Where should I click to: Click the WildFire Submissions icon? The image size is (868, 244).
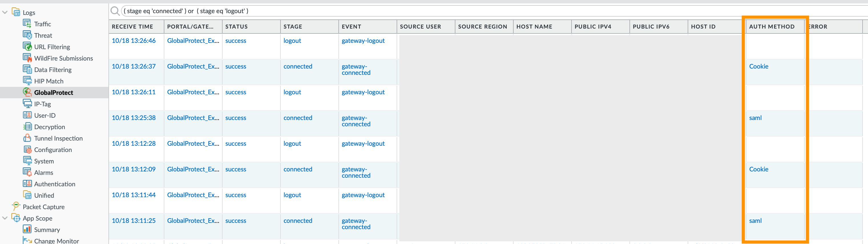pyautogui.click(x=27, y=58)
